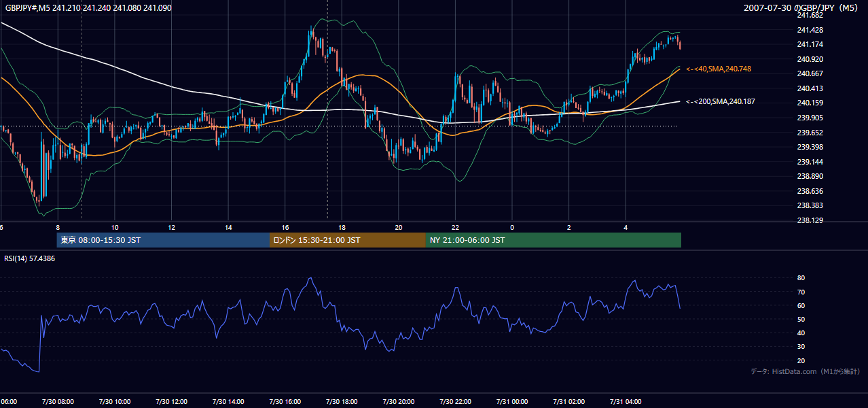This screenshot has height=408, width=868.
Task: Click the GBPJPY#,M5 symbol header text
Action: tap(88, 7)
